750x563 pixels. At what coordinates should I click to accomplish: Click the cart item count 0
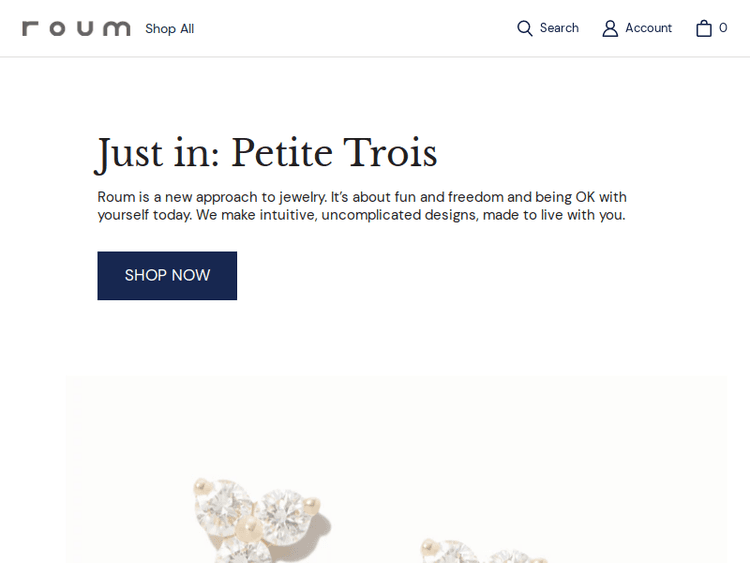tap(723, 28)
